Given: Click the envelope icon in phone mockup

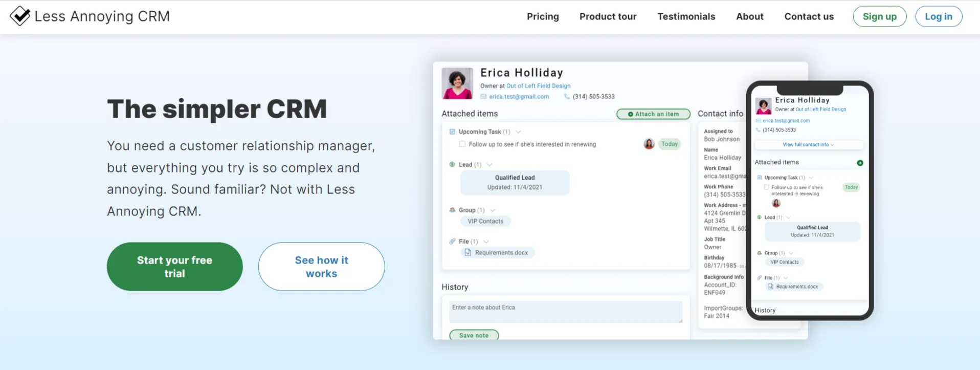Looking at the screenshot, I should (758, 121).
